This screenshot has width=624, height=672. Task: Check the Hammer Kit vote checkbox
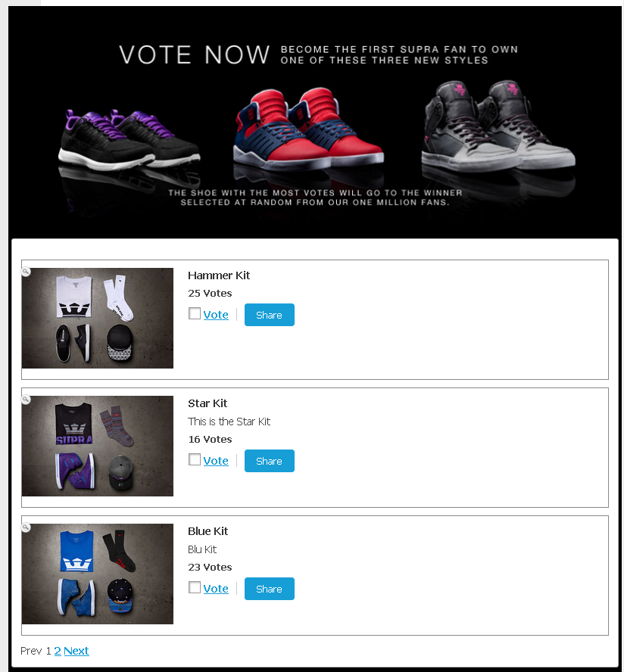(x=195, y=313)
